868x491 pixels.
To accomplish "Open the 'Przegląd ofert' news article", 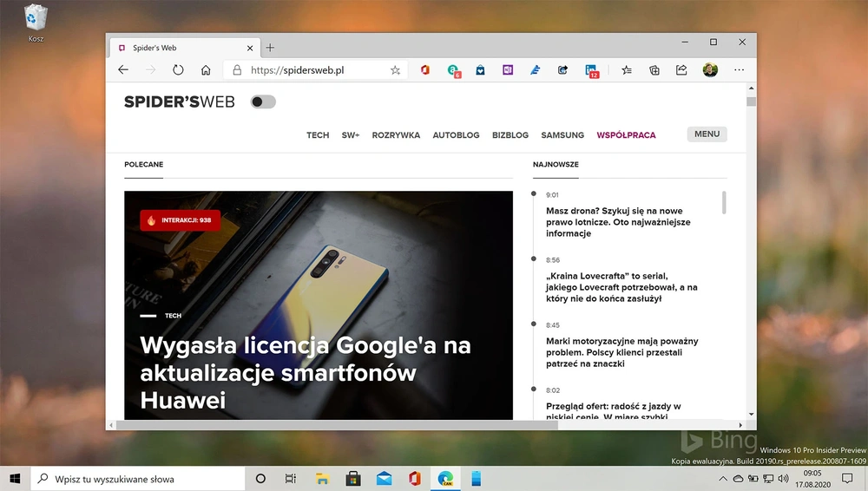I will (614, 411).
